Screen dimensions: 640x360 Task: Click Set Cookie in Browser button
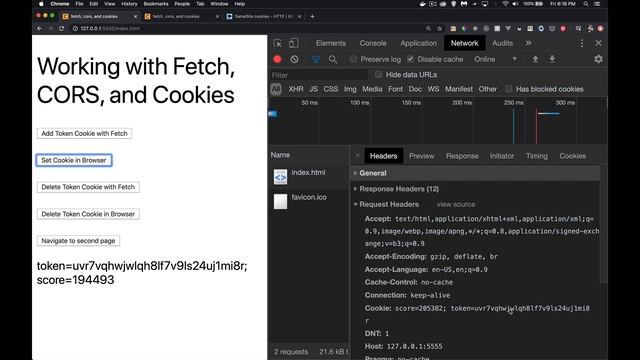point(74,160)
